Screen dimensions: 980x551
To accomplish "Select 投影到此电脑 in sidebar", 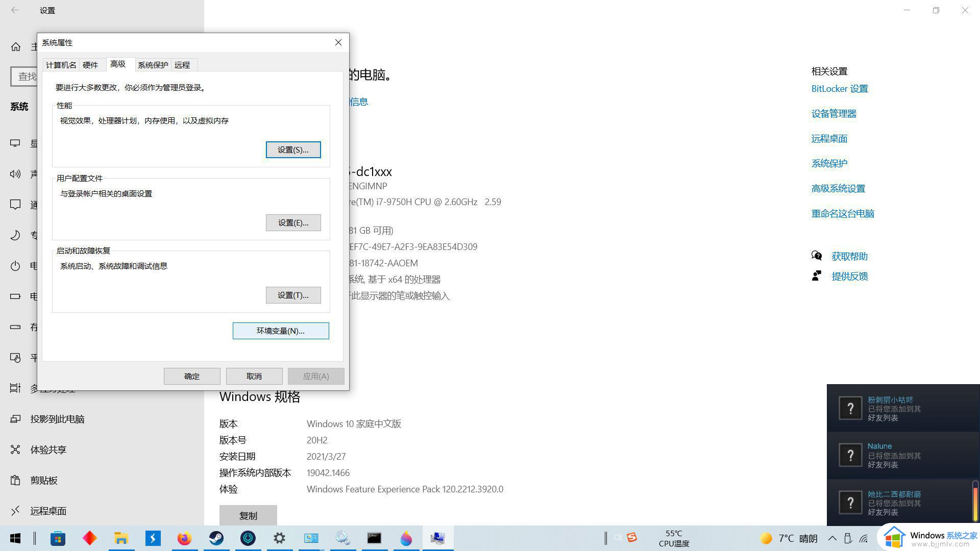I will pyautogui.click(x=57, y=419).
